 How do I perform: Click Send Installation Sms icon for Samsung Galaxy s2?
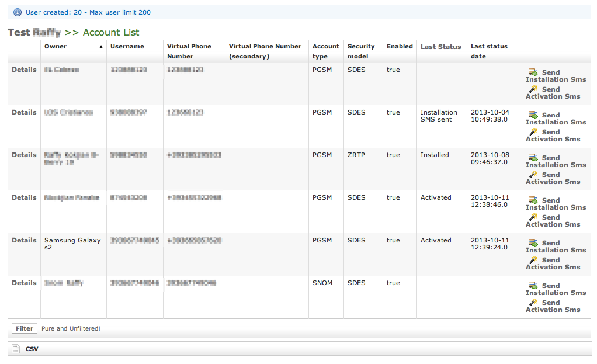click(x=533, y=243)
